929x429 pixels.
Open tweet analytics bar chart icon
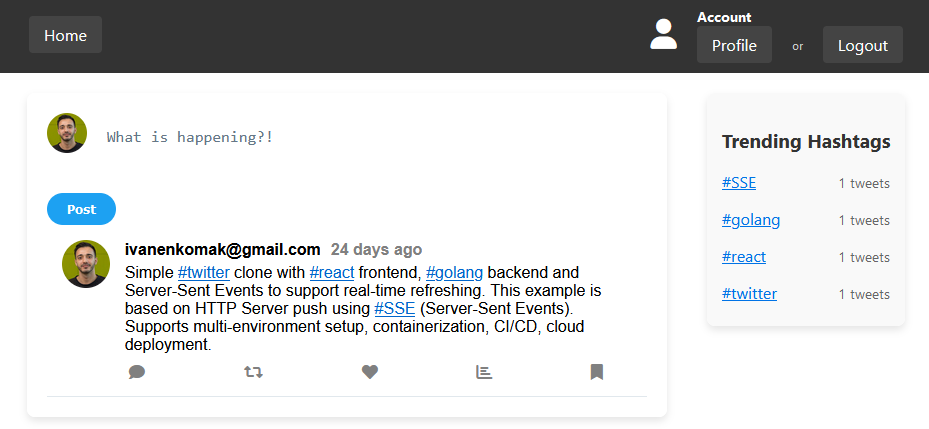484,372
